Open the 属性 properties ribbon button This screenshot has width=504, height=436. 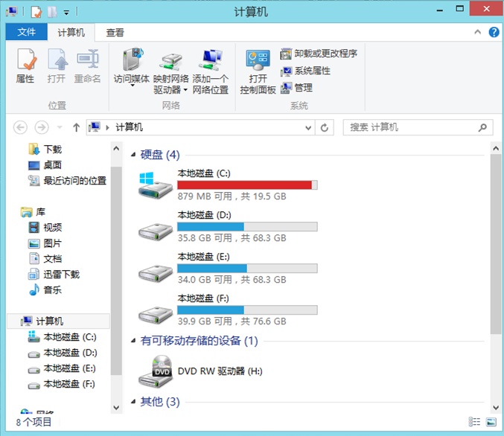(25, 66)
